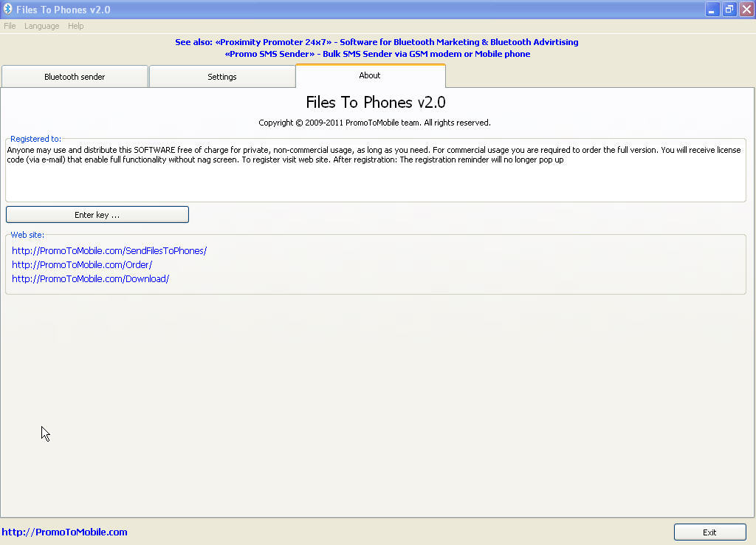Open the Help menu

[76, 26]
